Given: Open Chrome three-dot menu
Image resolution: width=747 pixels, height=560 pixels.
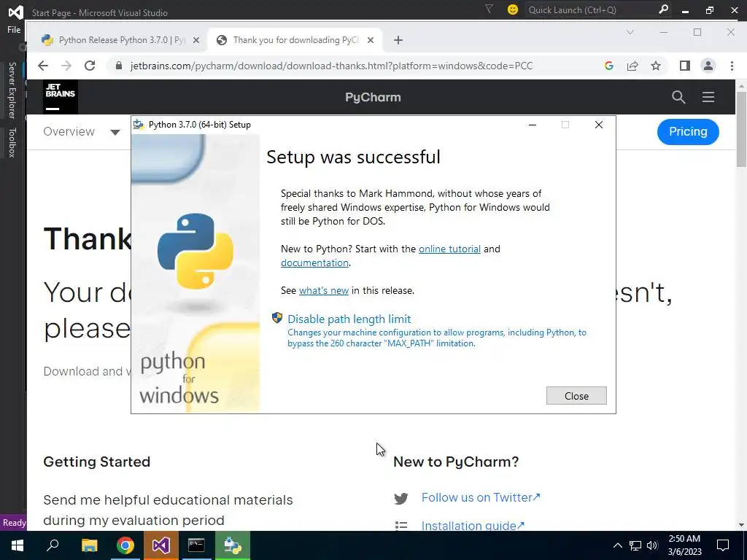Looking at the screenshot, I should click(x=732, y=66).
